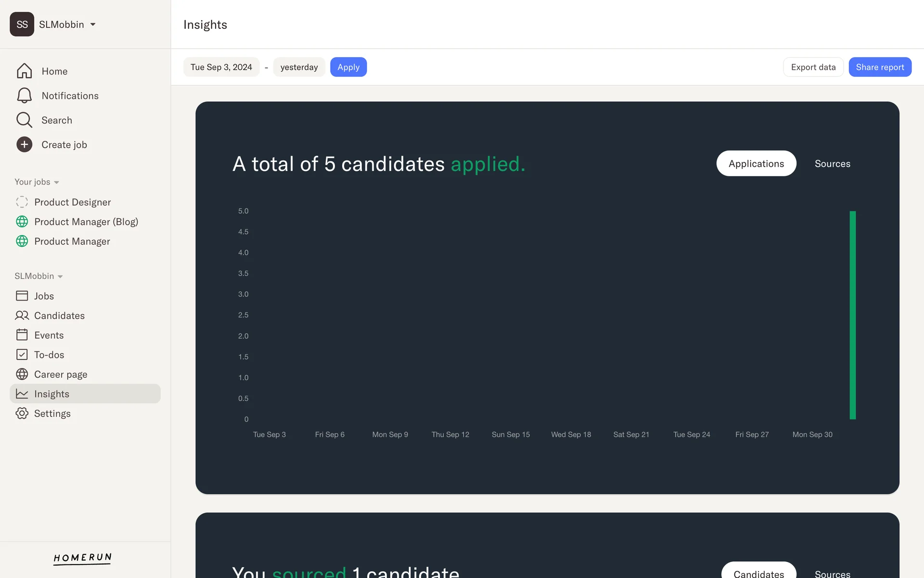The height and width of the screenshot is (578, 924).
Task: Expand the SLMobbin account dropdown
Action: click(93, 25)
